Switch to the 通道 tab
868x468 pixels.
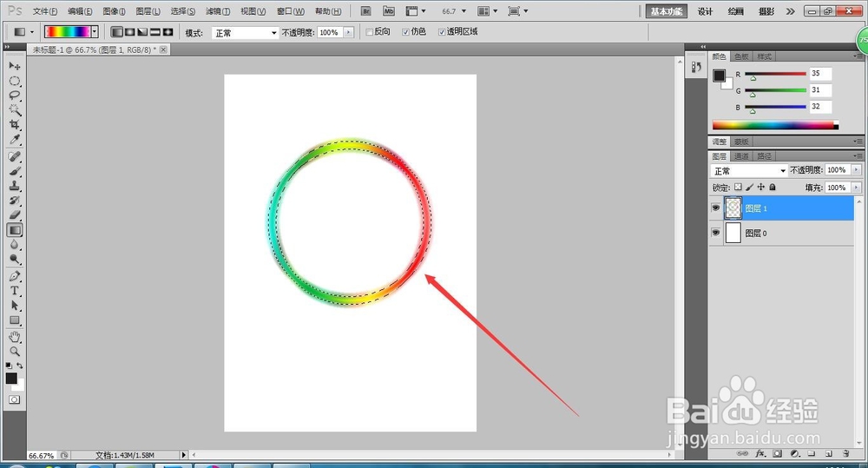(x=742, y=156)
